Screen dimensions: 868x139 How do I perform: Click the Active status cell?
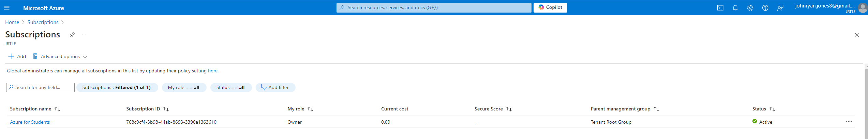pos(762,122)
